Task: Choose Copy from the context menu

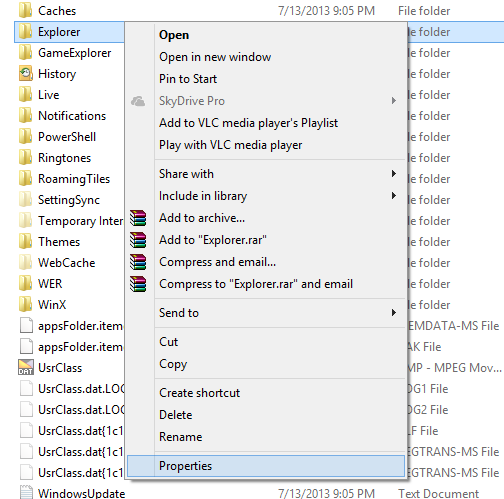Action: 266,364
